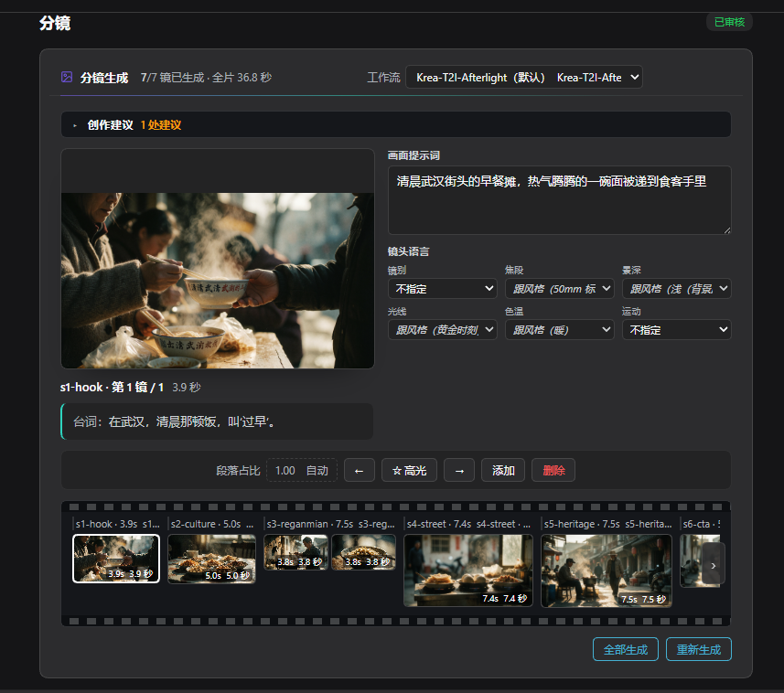The image size is (784, 693).
Task: Click the 已审核 reviewed status badge
Action: tap(729, 22)
